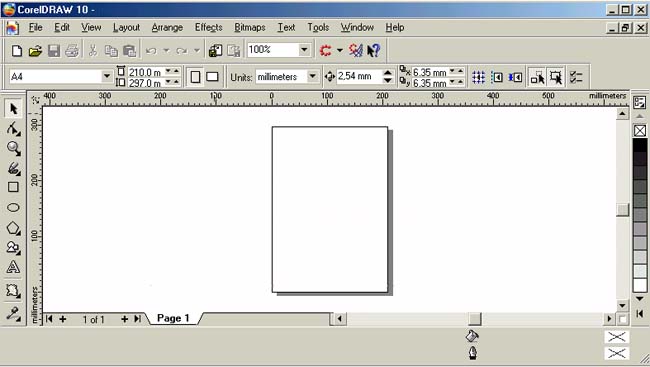The width and height of the screenshot is (650, 367).
Task: Select the Polygon tool
Action: (x=13, y=228)
